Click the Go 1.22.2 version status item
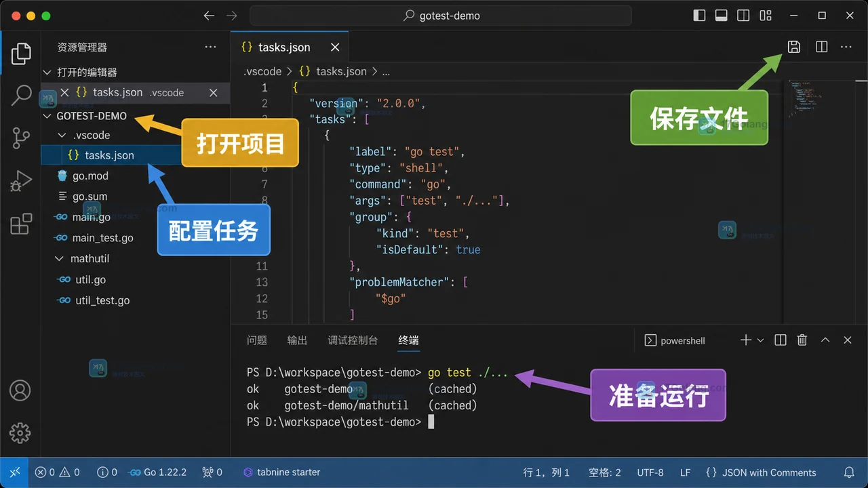 pyautogui.click(x=157, y=472)
